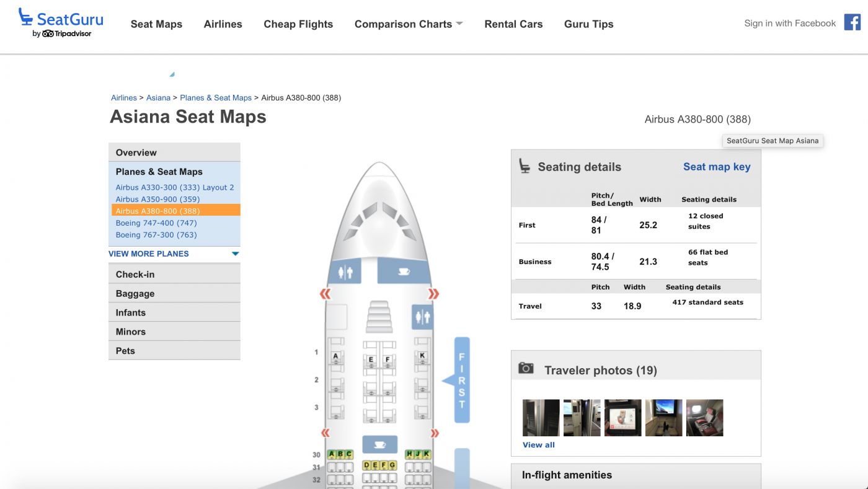Click View all traveler photos

tap(538, 445)
